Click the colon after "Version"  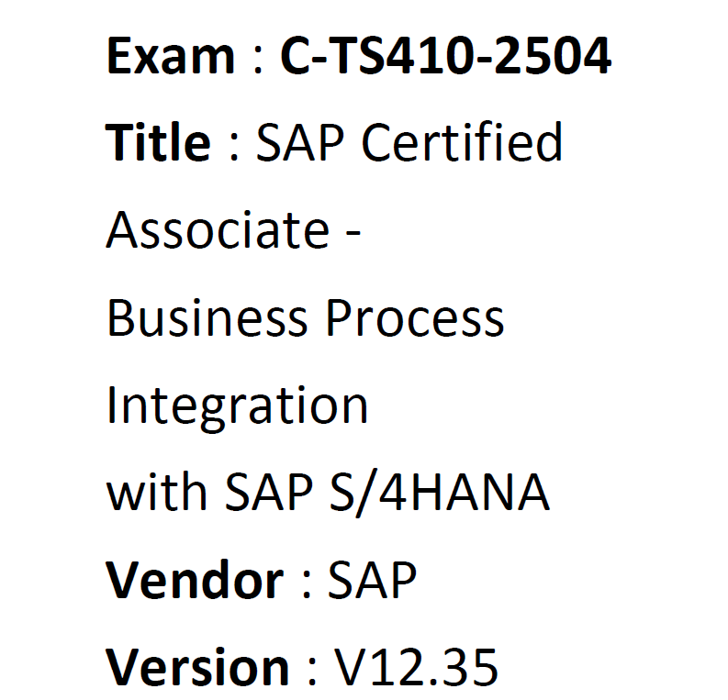312,672
